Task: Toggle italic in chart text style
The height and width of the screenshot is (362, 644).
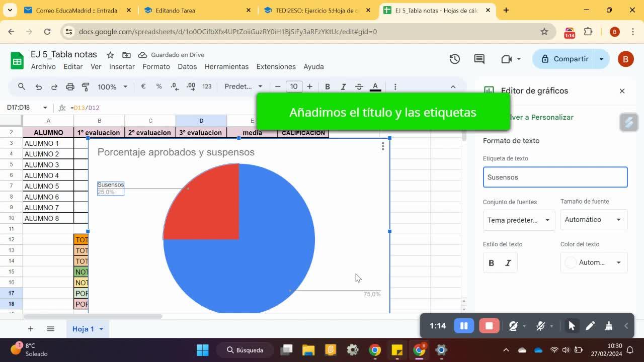Action: (508, 263)
